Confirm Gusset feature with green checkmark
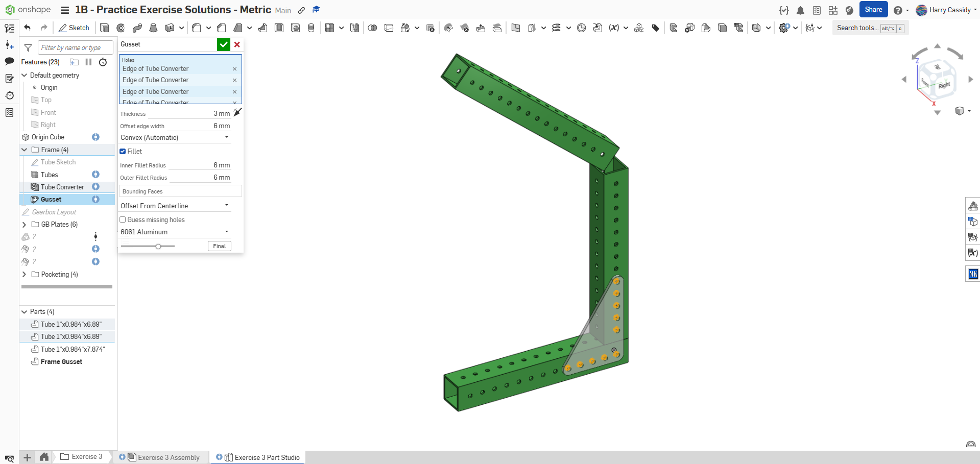This screenshot has width=980, height=464. coord(223,44)
